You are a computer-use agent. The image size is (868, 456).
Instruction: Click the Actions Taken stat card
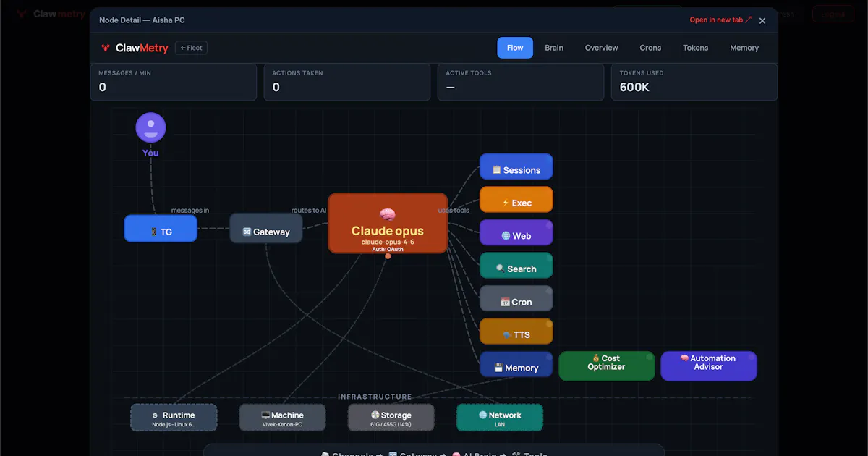347,82
